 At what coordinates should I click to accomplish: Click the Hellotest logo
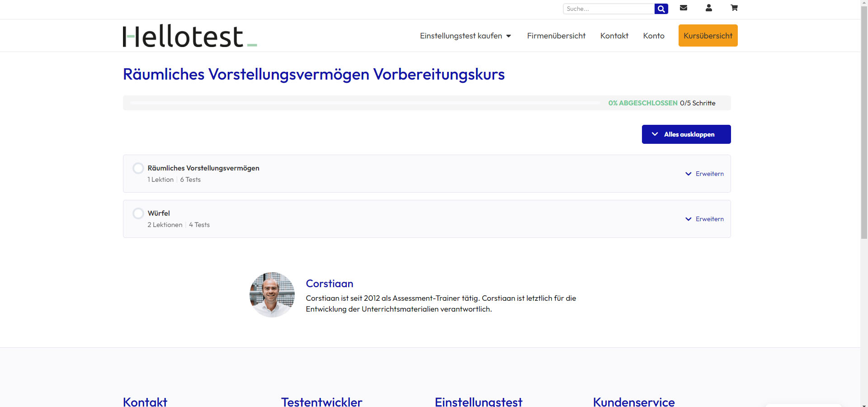click(x=190, y=36)
